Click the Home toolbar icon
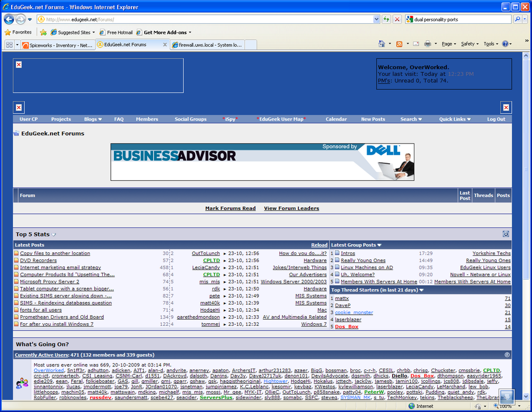 point(381,44)
